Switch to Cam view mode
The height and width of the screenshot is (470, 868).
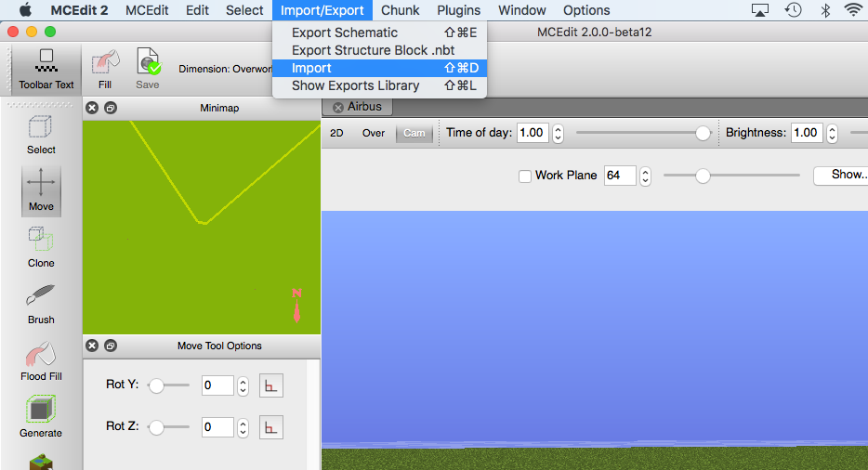point(414,134)
